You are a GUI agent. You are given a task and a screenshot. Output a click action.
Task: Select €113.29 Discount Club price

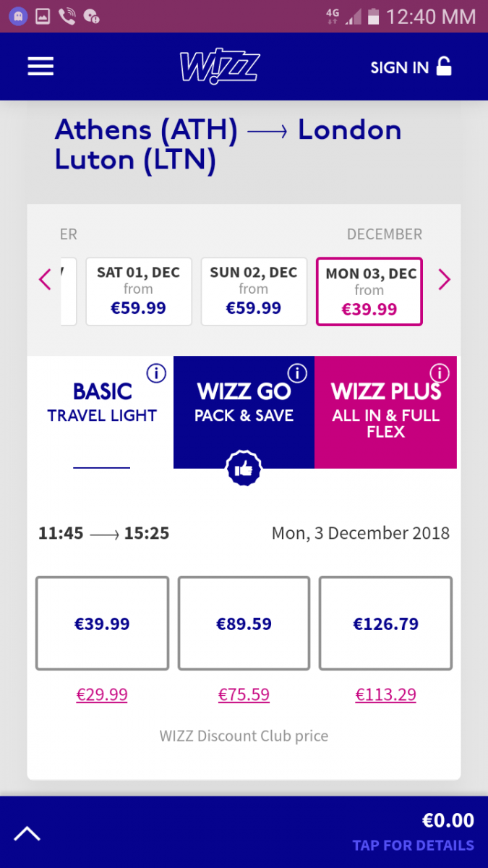click(385, 695)
